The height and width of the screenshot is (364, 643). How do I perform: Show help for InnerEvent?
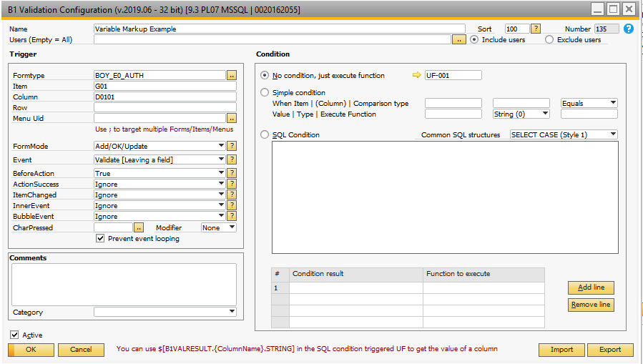coord(232,205)
